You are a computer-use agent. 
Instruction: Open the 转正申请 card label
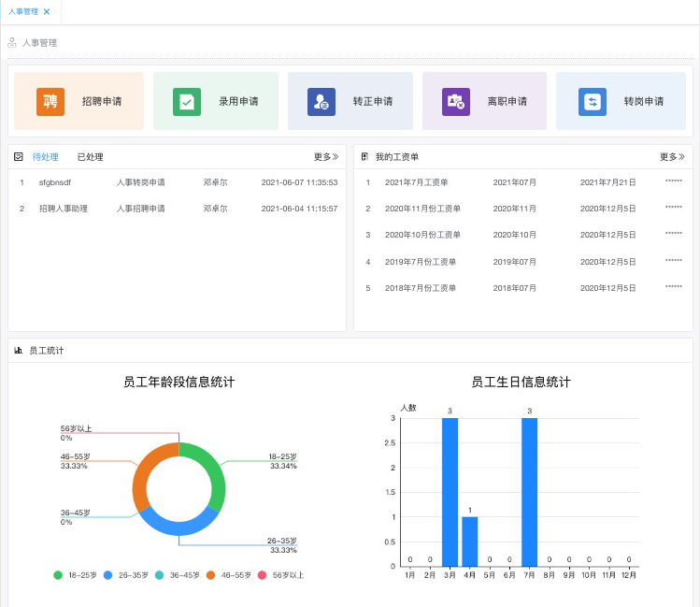pos(373,101)
